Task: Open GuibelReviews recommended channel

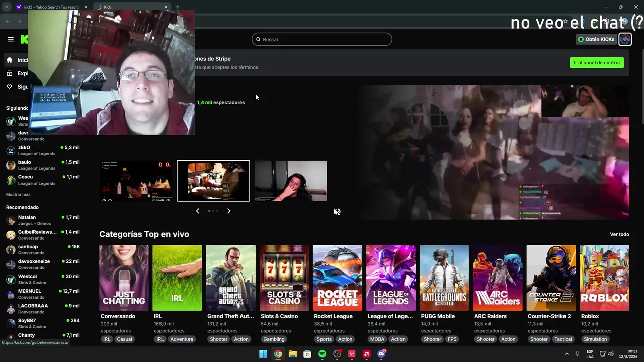Action: click(x=43, y=235)
